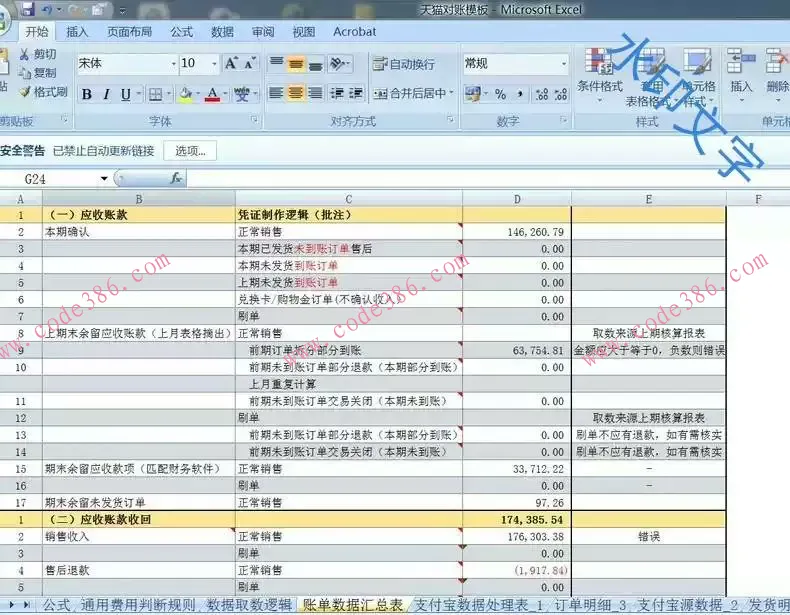Apply percent style format
Screen dimensions: 790x615
(x=500, y=94)
